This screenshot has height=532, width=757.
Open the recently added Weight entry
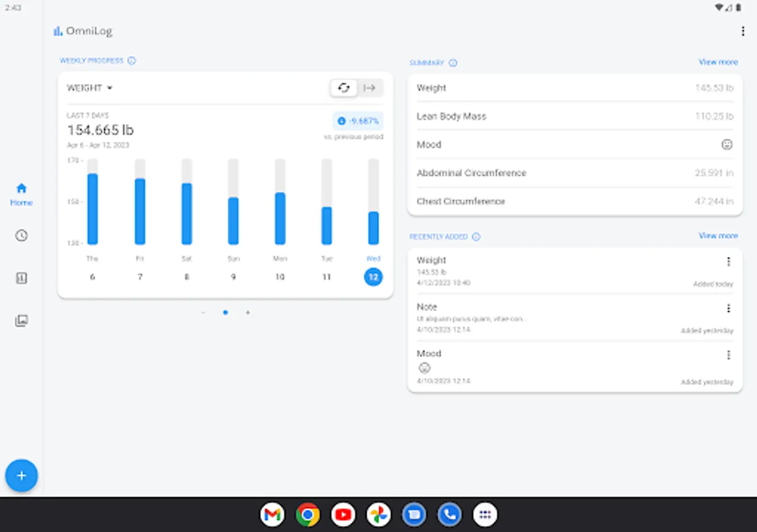[x=575, y=271]
